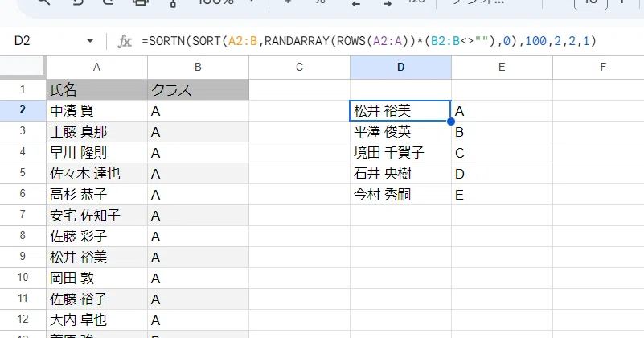Open the name box dropdown arrow
The image size is (644, 338).
(90, 41)
